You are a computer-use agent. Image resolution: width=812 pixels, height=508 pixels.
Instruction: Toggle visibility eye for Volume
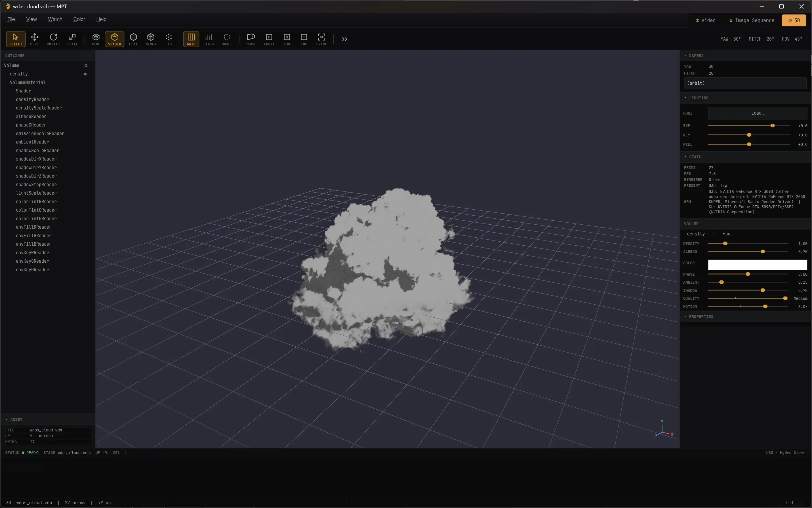point(86,66)
